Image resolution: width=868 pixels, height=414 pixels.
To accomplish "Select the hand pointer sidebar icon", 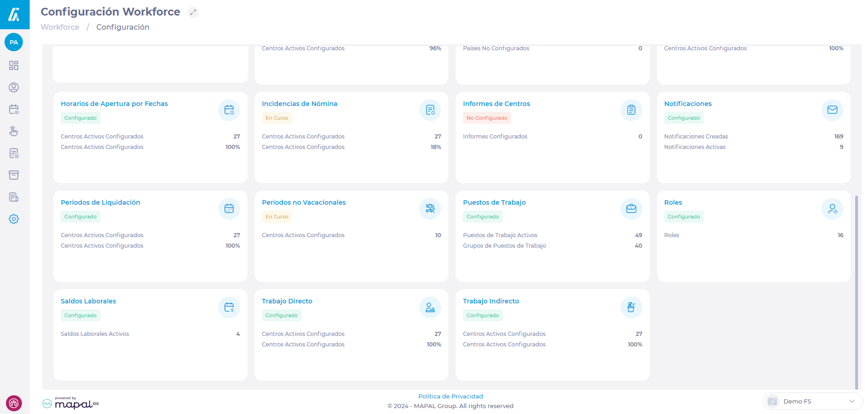I will [14, 131].
